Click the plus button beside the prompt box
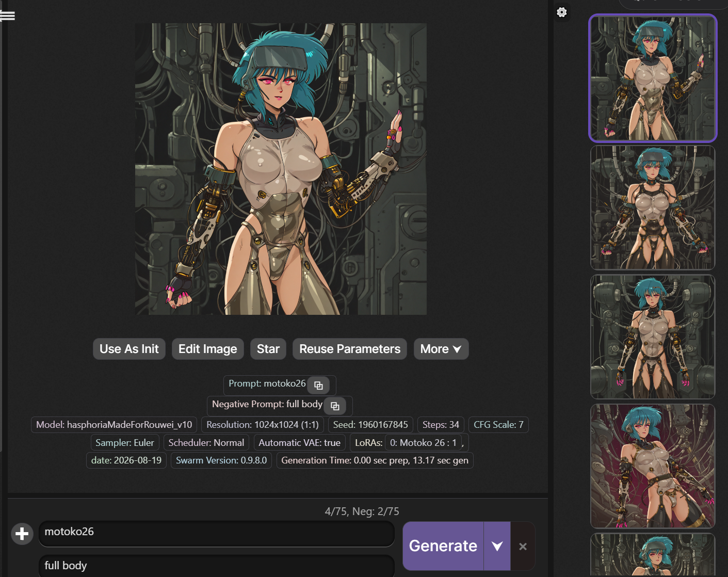This screenshot has width=728, height=577. (x=22, y=534)
